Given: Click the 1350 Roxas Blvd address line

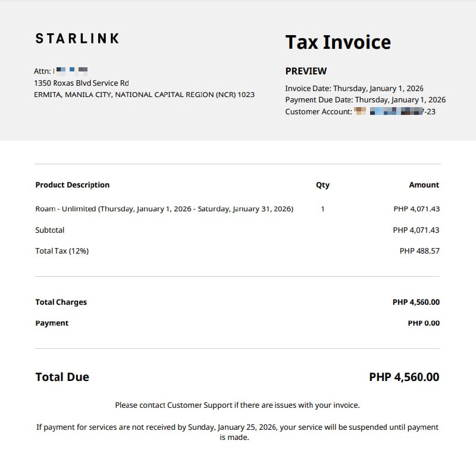Looking at the screenshot, I should (82, 83).
